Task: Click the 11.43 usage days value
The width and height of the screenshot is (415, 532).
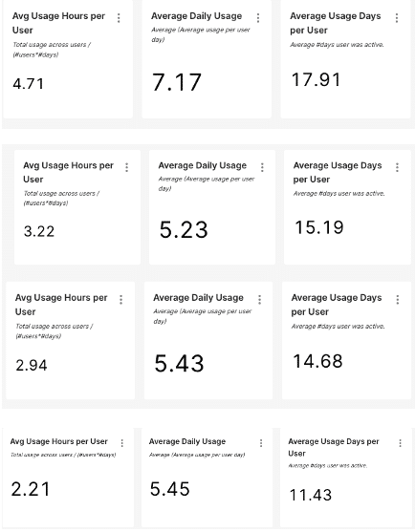Action: tap(311, 495)
